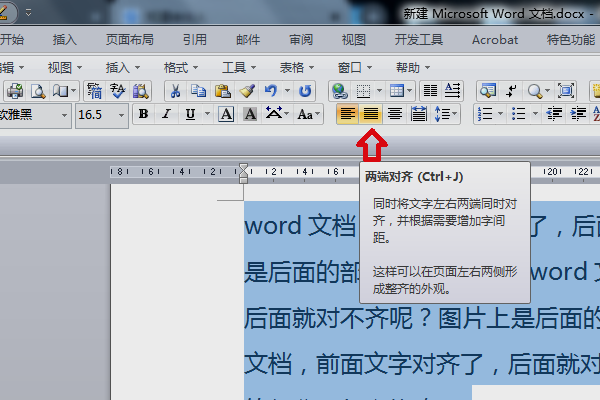Click the Line Spacing icon
Screen dimensions: 600x400
pyautogui.click(x=442, y=114)
